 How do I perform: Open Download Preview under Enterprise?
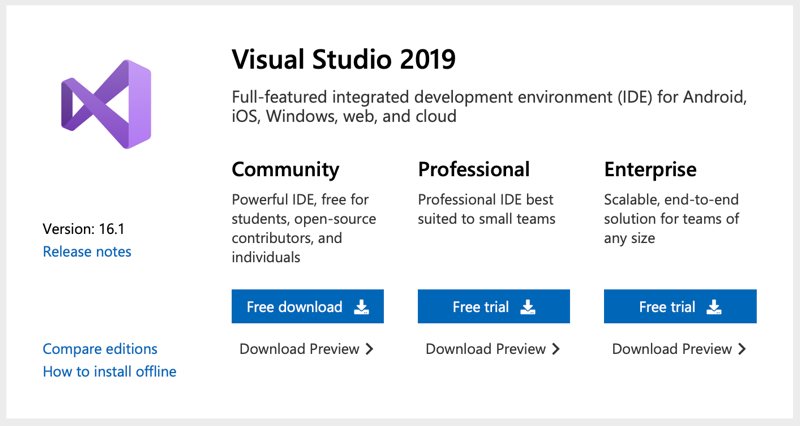pos(679,349)
